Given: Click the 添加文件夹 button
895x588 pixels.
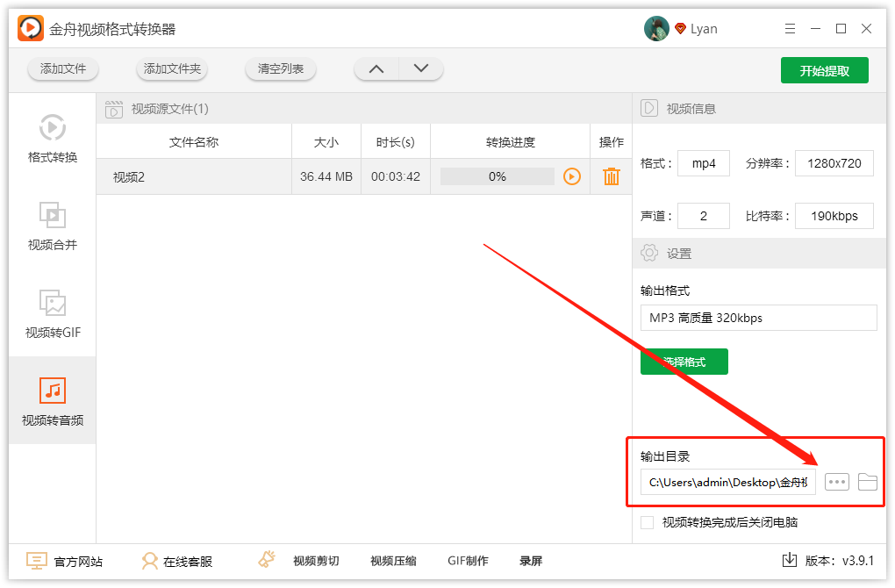Looking at the screenshot, I should [172, 69].
